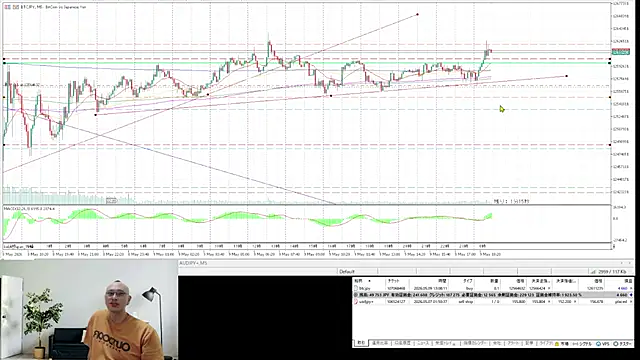Image resolution: width=640 pixels, height=360 pixels.
Task: Sort by symbol column arrow in the trade table
Action: tap(369, 281)
